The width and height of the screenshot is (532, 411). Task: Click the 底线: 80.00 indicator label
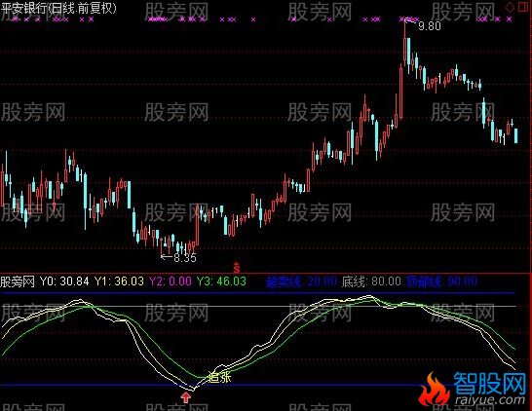pyautogui.click(x=371, y=281)
